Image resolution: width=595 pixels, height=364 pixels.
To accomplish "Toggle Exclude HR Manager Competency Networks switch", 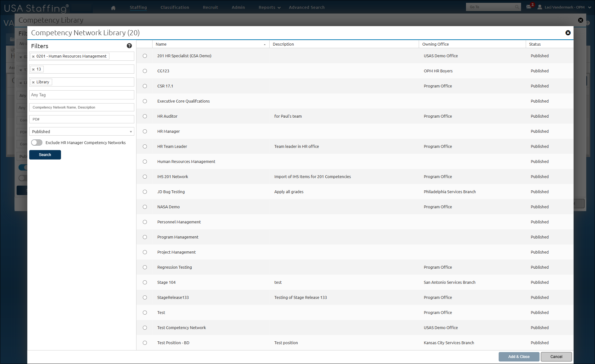I will point(37,143).
